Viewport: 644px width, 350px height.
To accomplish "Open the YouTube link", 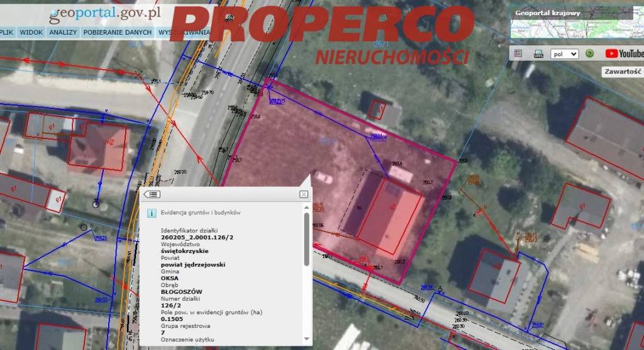I will tap(624, 54).
